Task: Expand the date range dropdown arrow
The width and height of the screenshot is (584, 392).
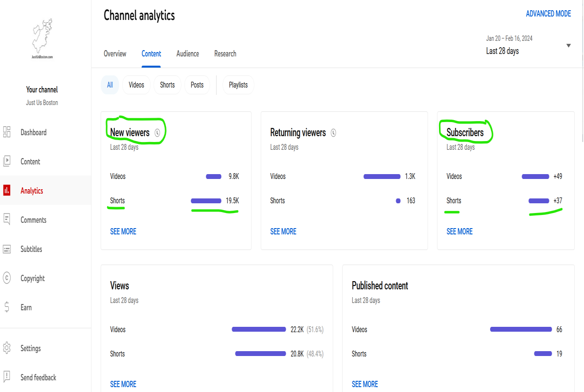Action: coord(568,46)
